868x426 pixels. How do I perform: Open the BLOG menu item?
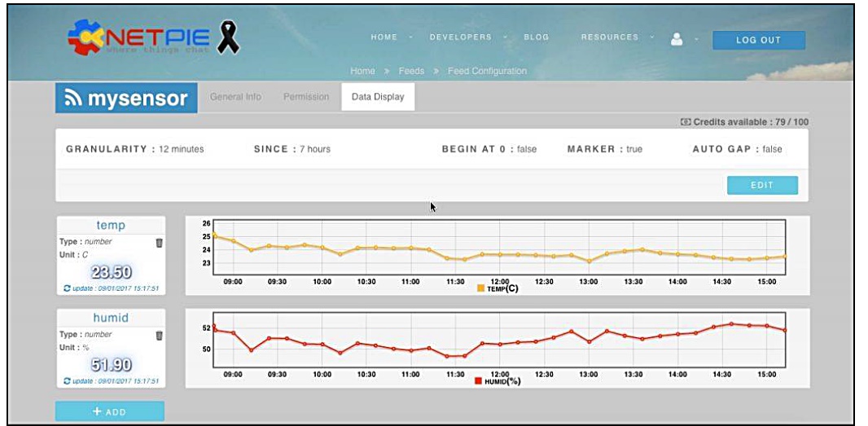click(536, 37)
